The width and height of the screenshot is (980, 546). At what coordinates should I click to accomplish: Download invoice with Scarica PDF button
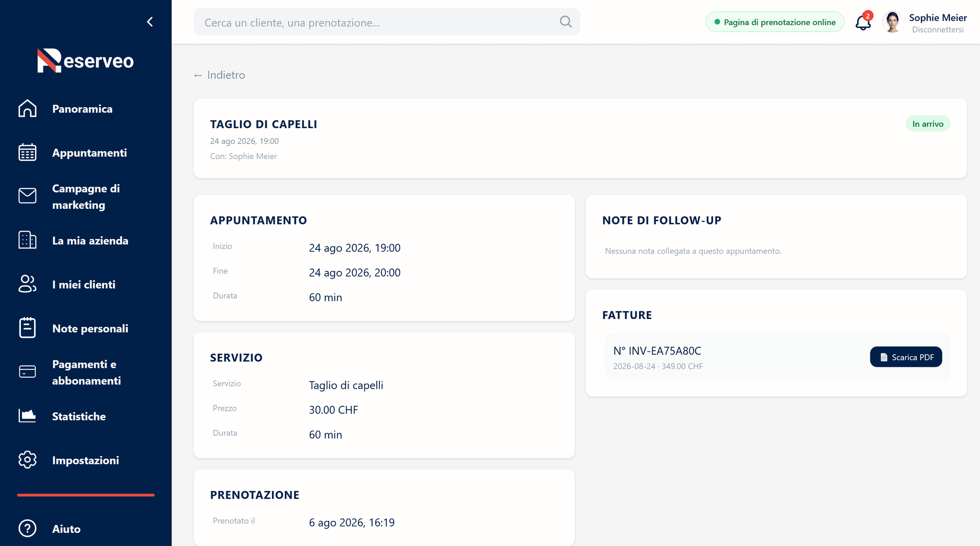[906, 357]
